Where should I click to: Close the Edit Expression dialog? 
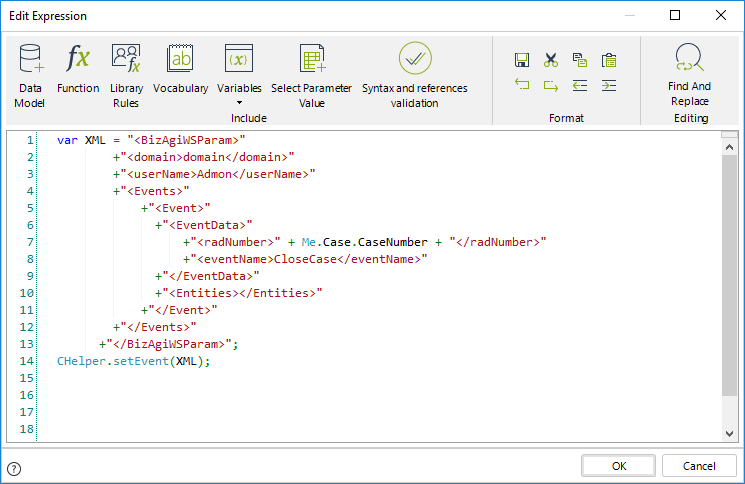click(x=721, y=15)
